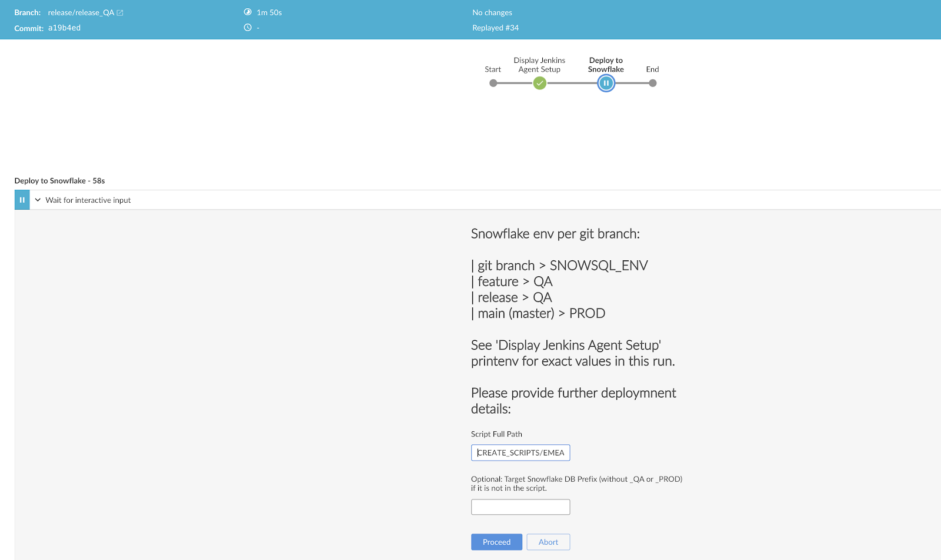Viewport: 941px width, 560px height.
Task: Click the '| git branch > SNOWSQL_ENV' line
Action: pyautogui.click(x=559, y=266)
